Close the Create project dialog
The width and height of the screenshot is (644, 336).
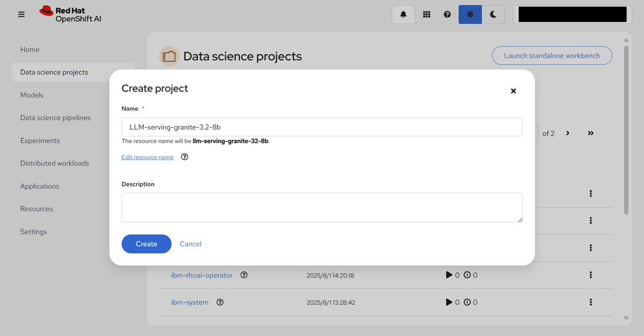point(513,91)
